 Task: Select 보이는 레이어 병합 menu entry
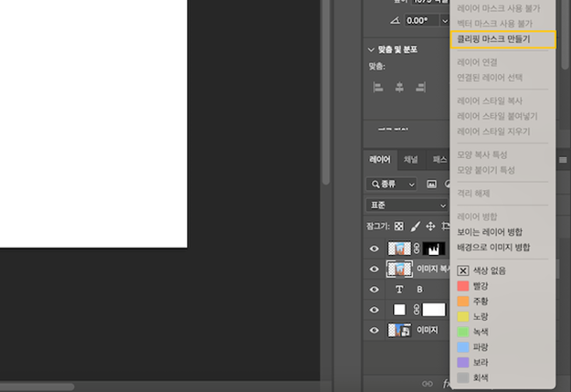tap(490, 232)
